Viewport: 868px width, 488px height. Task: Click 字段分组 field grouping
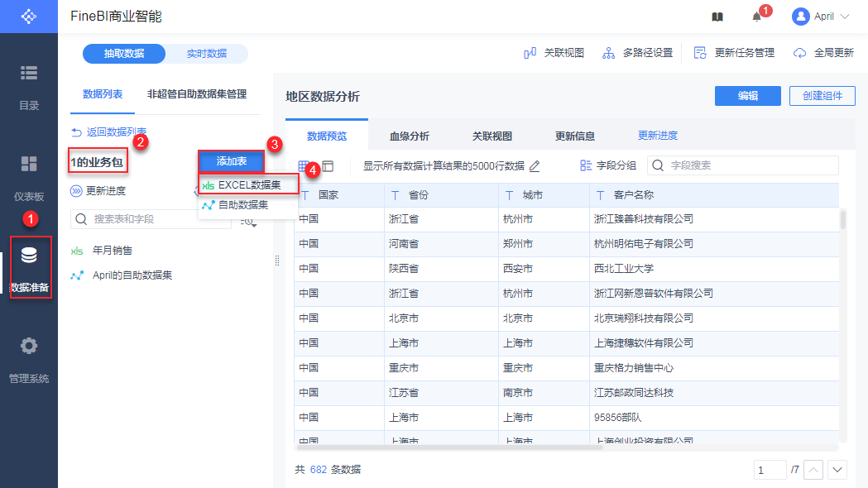pyautogui.click(x=608, y=165)
